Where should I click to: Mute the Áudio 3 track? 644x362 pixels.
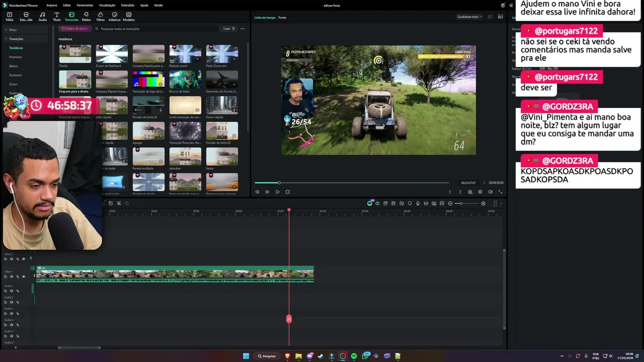click(12, 313)
